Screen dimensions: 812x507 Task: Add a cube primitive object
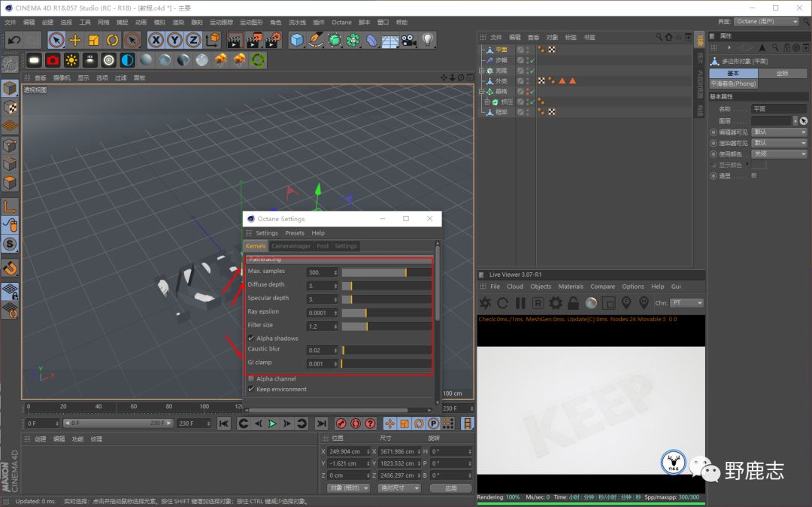298,40
